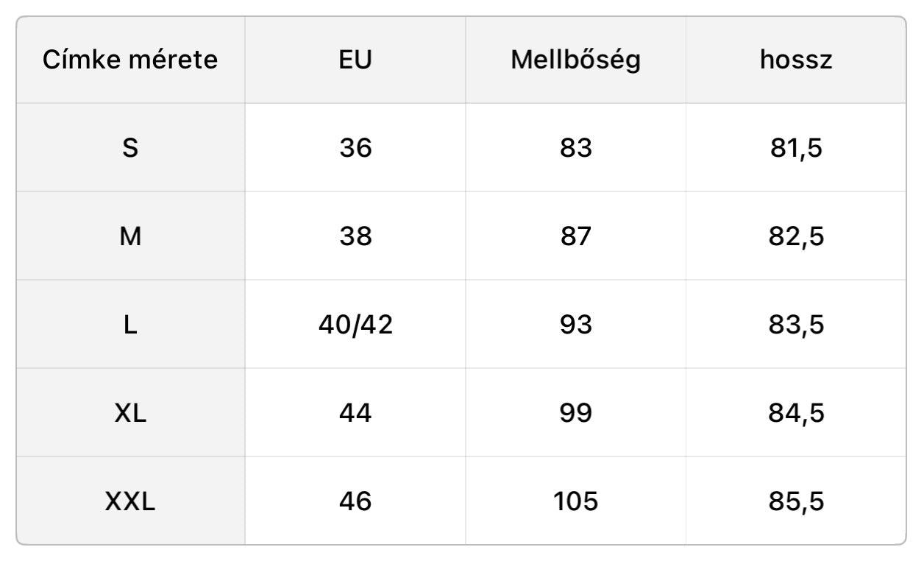Screen dimensions: 924x561
Task: Click the chest value 99 cell
Action: pyautogui.click(x=575, y=413)
